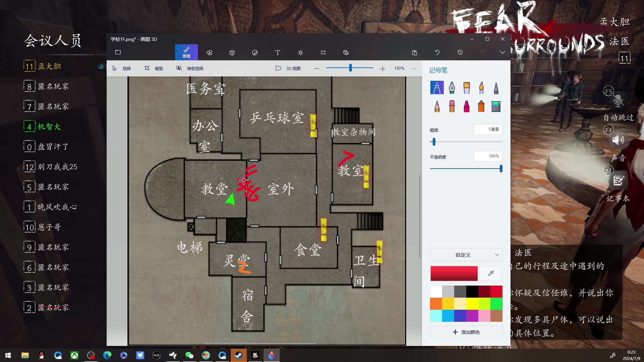644x362 pixels.
Task: Select the 画笔 brushes tab
Action: click(186, 52)
